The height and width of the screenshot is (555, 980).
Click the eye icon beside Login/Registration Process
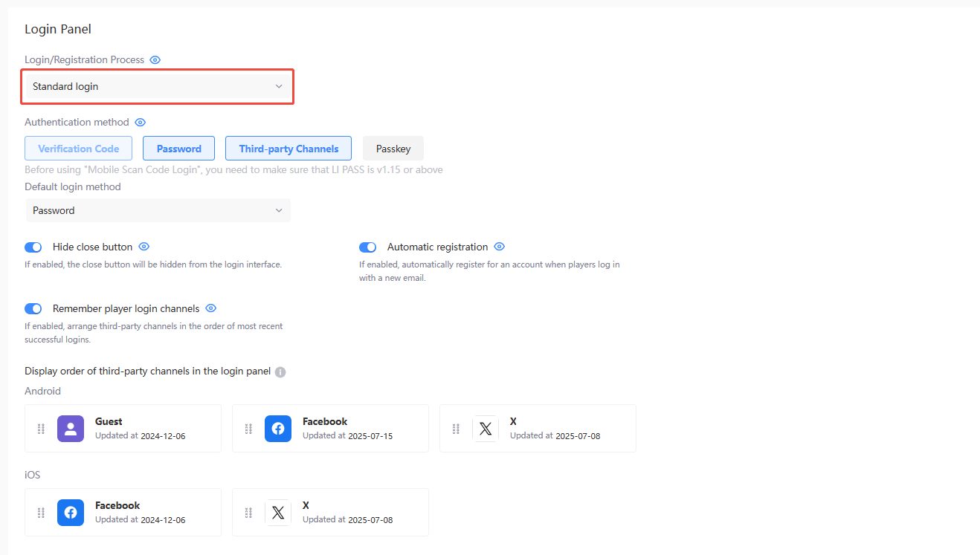[155, 59]
